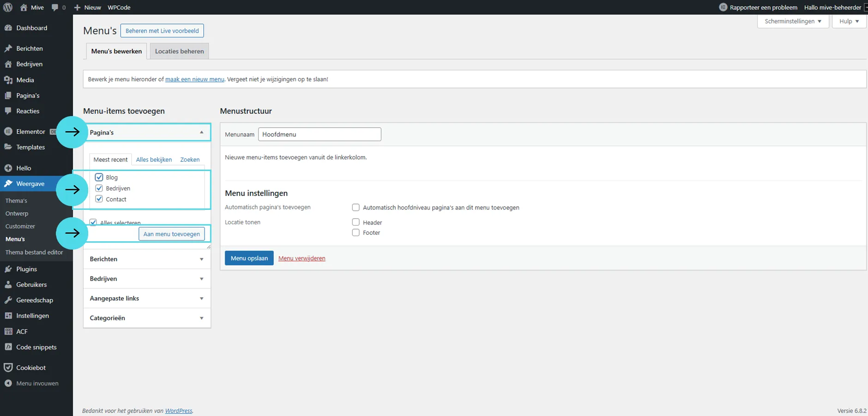Image resolution: width=868 pixels, height=416 pixels.
Task: Enable the Header location checkbox
Action: [x=356, y=222]
